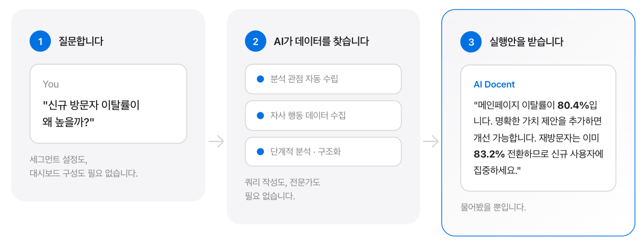Click the blue step 3 number badge
This screenshot has width=644, height=245.
(471, 42)
